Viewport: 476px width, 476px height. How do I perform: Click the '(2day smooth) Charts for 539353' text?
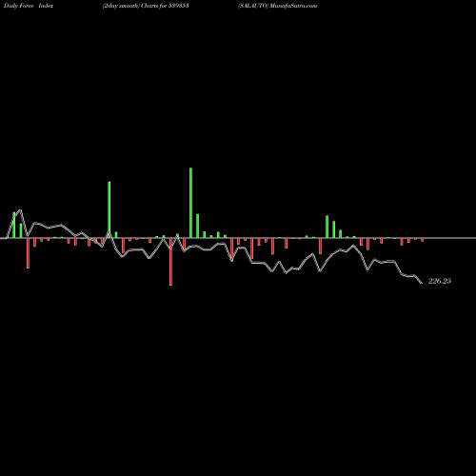coord(146,6)
